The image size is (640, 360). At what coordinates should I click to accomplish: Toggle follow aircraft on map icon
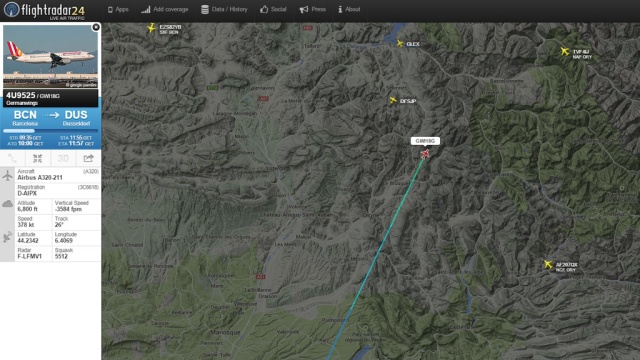tap(38, 158)
